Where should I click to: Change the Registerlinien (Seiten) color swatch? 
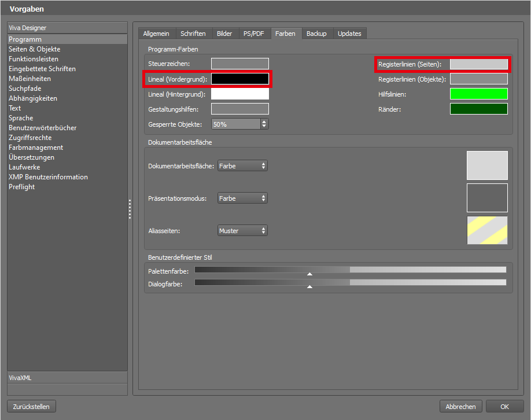coord(479,64)
